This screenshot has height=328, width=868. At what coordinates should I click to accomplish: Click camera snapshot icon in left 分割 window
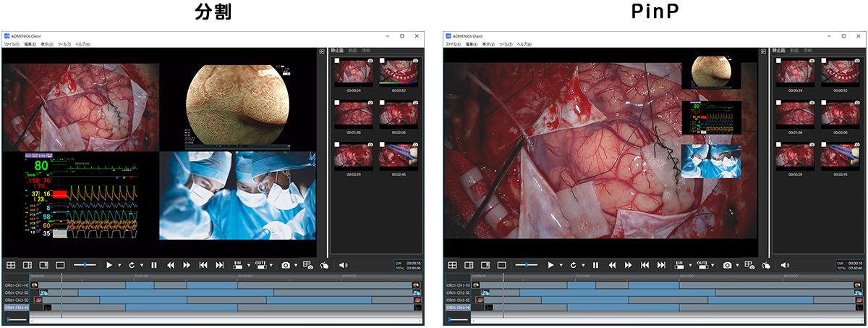click(x=286, y=266)
